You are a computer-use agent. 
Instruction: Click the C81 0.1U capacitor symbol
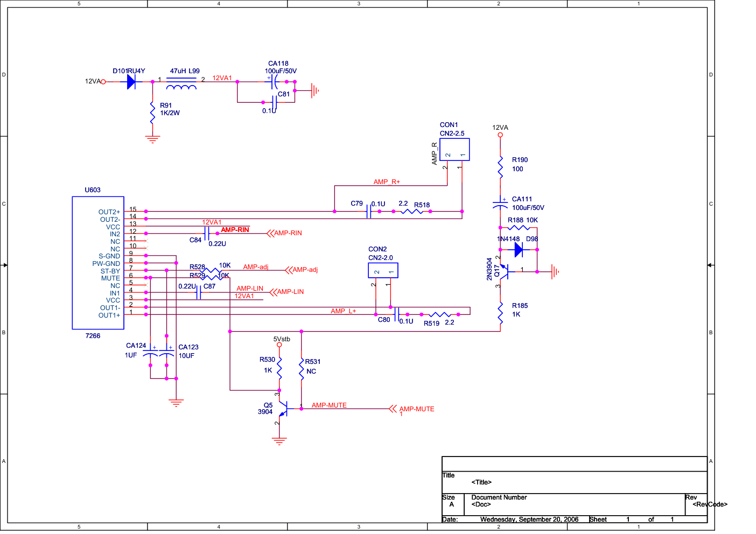click(274, 102)
